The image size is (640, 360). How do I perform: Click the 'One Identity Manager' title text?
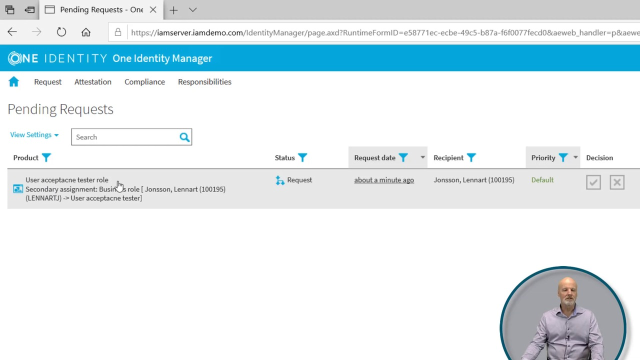click(x=162, y=58)
